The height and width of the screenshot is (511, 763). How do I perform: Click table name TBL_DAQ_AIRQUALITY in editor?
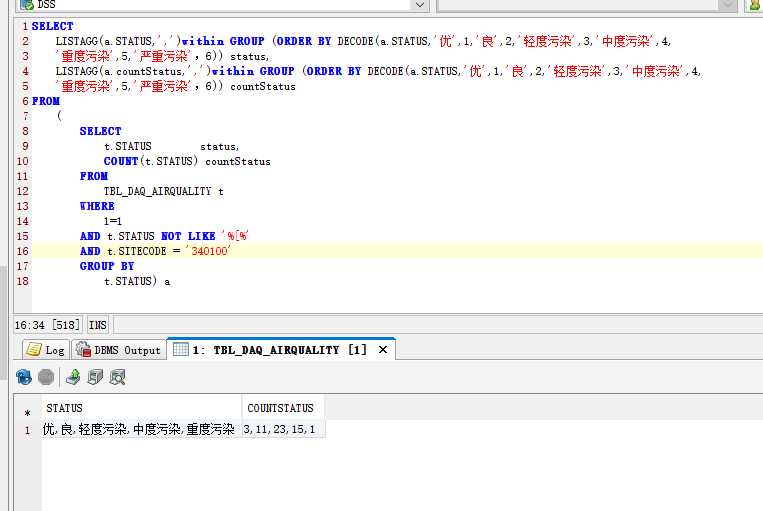pyautogui.click(x=157, y=191)
